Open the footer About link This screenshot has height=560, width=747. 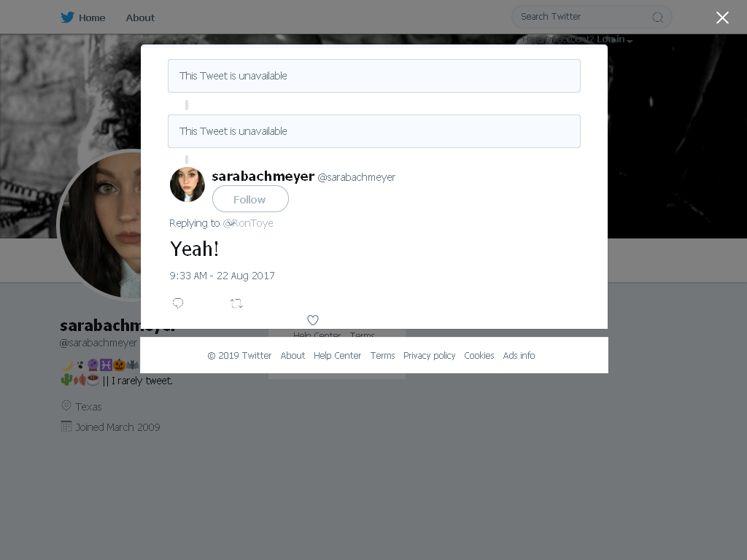[x=293, y=355]
